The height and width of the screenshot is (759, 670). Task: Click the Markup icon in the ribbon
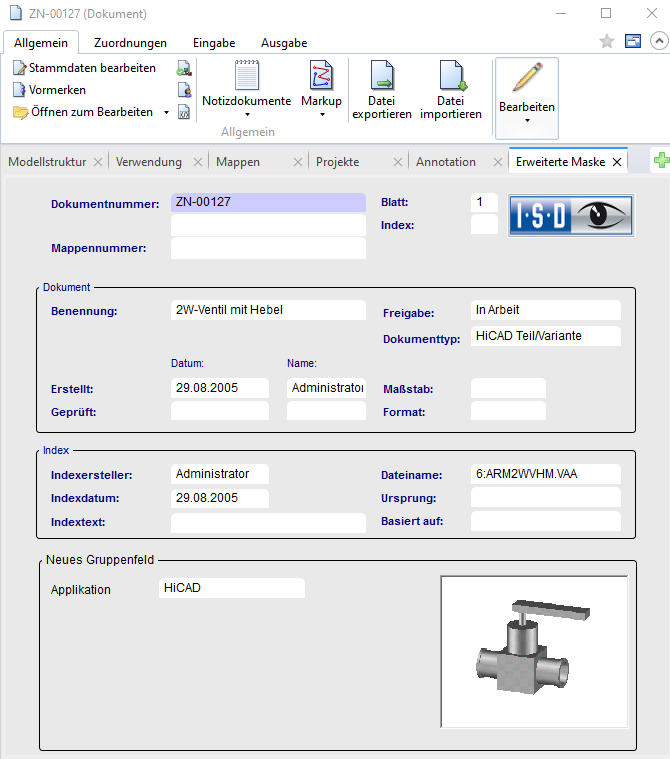coord(321,76)
